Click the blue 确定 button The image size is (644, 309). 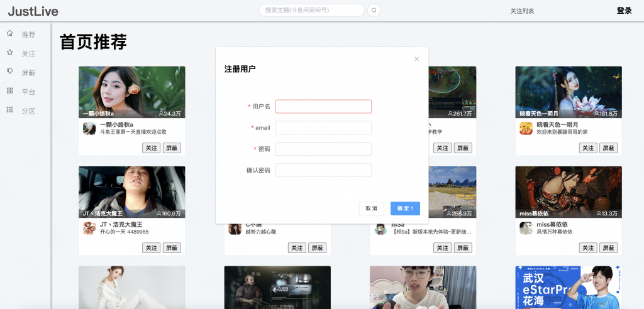405,209
